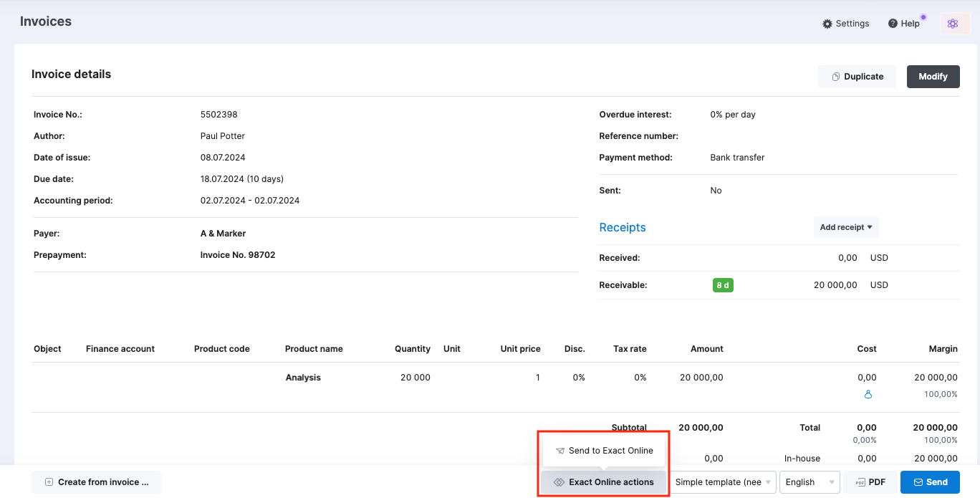Click the Object column header
This screenshot has height=498, width=980.
(x=47, y=349)
